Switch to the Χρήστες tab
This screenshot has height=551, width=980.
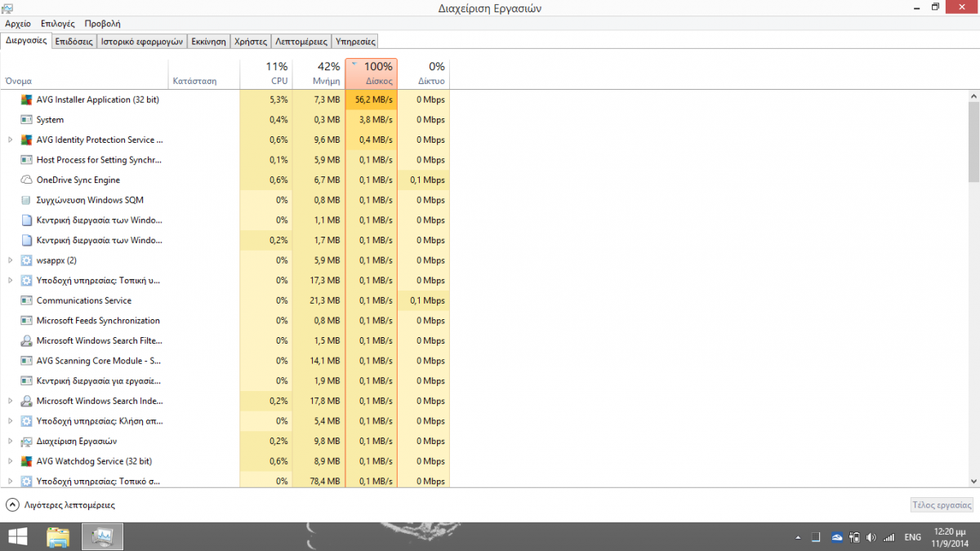pyautogui.click(x=251, y=41)
